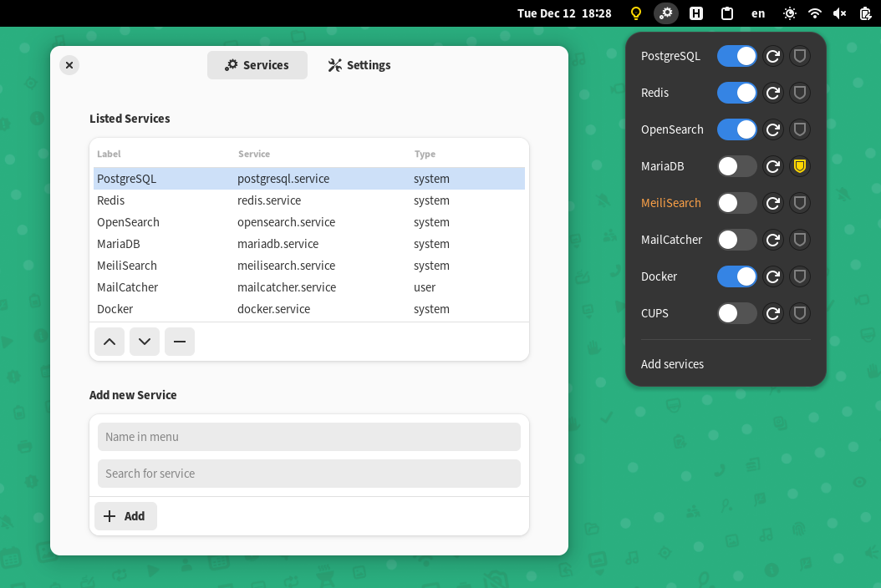
Task: Turn on the MariaDB switch
Action: pyautogui.click(x=737, y=166)
